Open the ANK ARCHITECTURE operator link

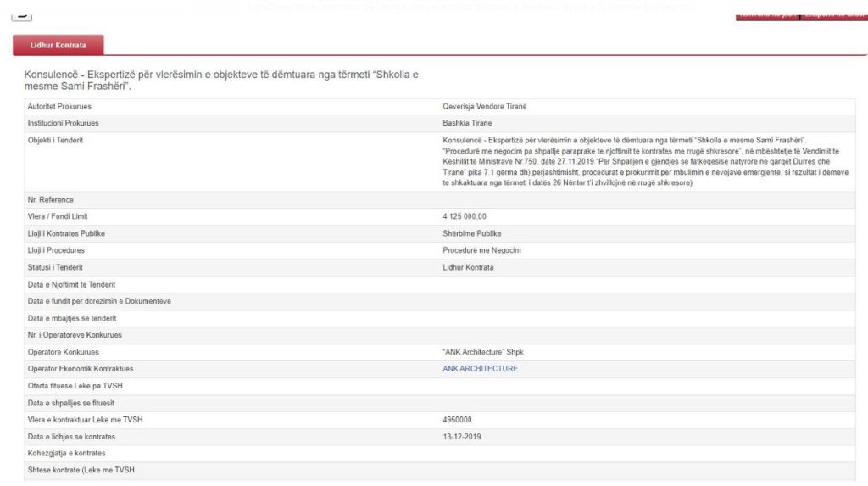point(480,369)
